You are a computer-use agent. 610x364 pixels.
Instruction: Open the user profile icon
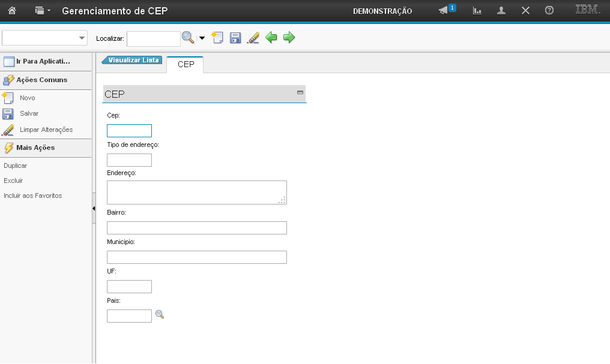(x=501, y=11)
